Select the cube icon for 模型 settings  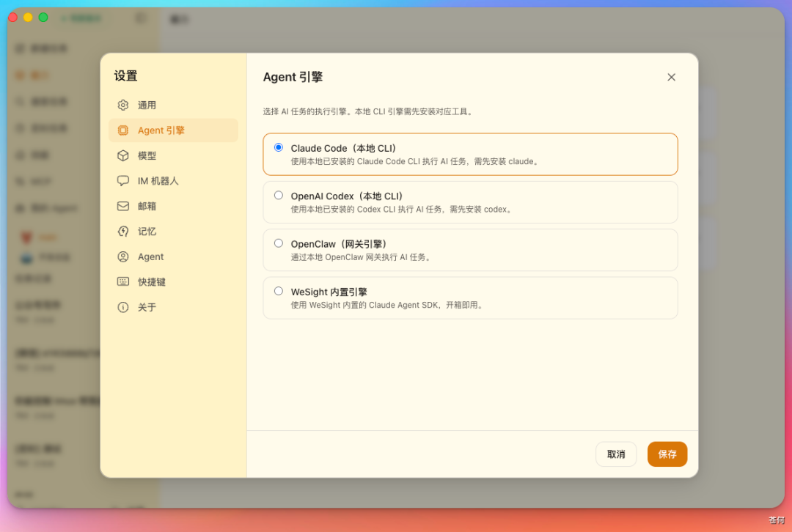[x=122, y=155]
